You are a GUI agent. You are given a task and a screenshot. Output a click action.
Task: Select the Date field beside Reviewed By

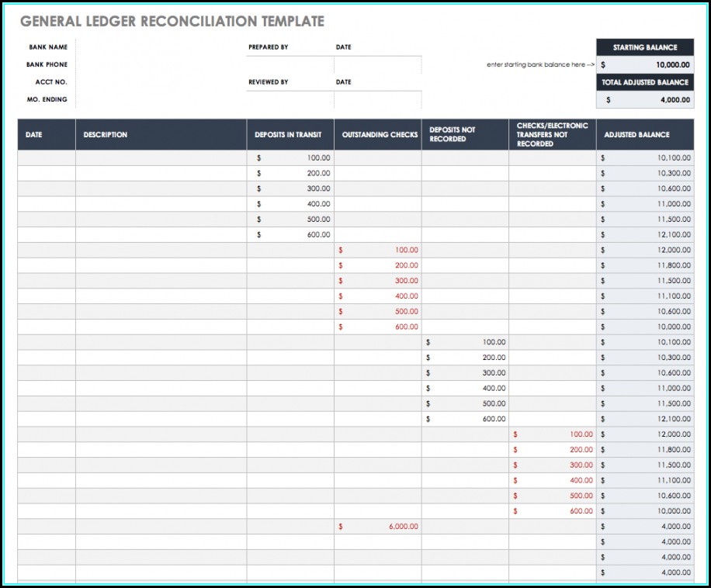[378, 99]
